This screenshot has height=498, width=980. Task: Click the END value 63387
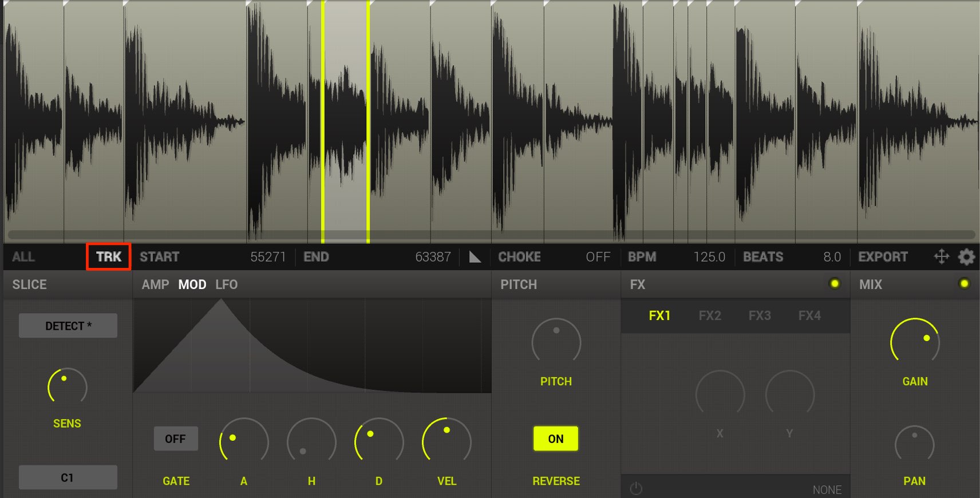[433, 257]
